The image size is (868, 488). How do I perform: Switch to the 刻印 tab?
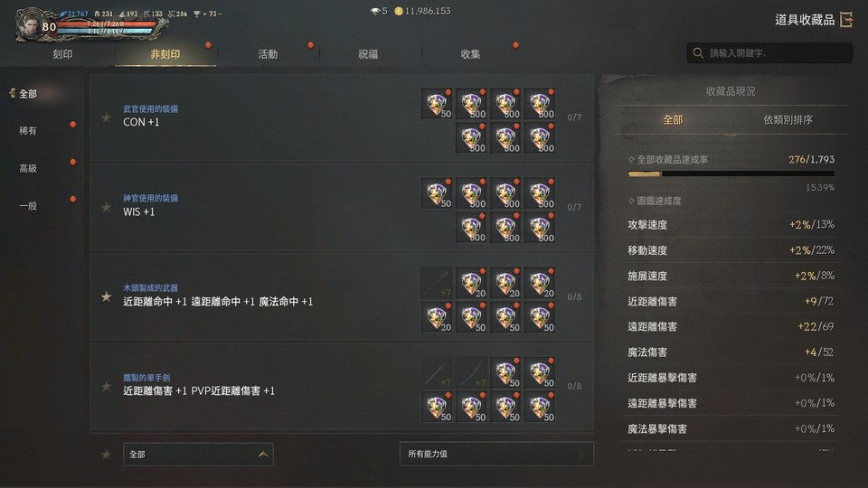62,54
